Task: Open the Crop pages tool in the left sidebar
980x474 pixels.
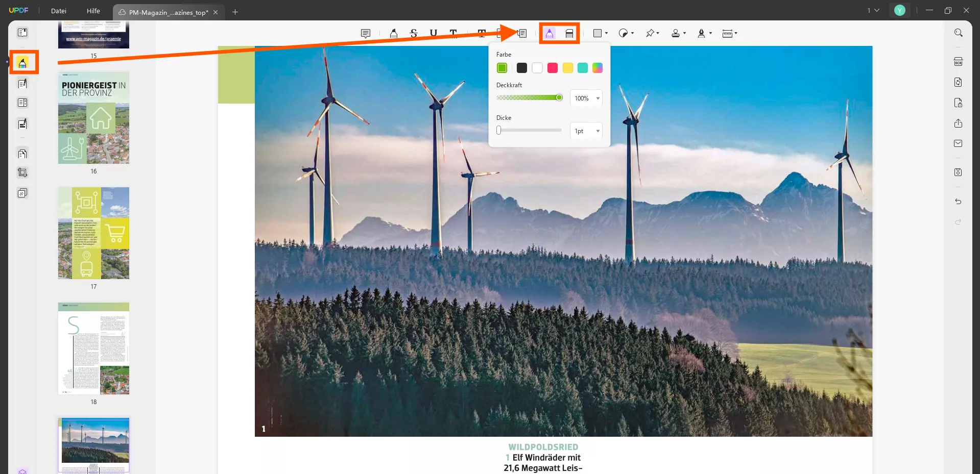Action: pyautogui.click(x=22, y=172)
